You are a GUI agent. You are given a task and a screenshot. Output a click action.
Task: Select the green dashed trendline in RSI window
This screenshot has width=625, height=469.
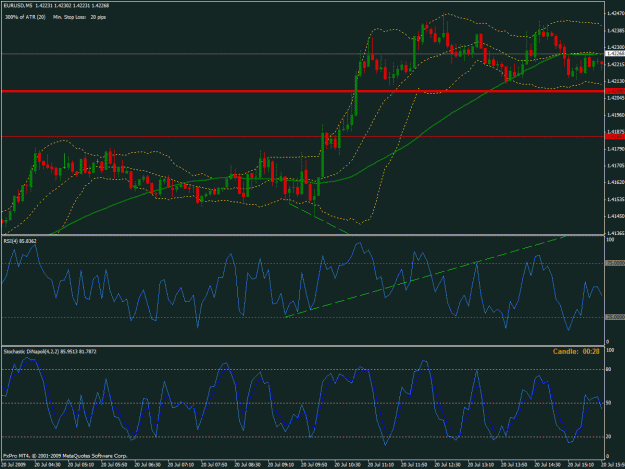pyautogui.click(x=426, y=277)
